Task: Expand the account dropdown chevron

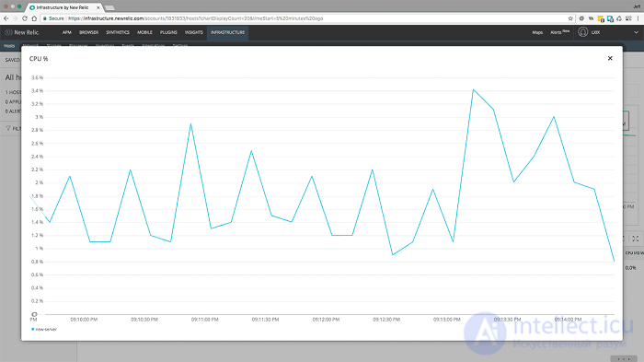Action: tap(637, 32)
